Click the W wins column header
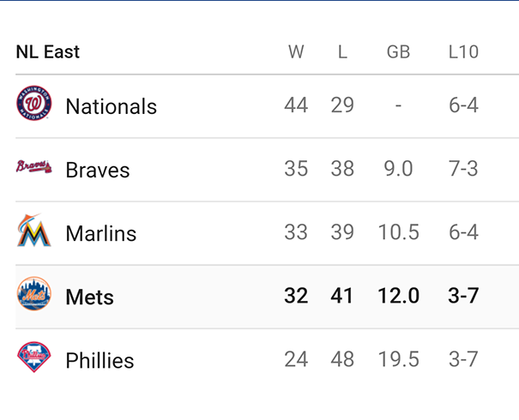The height and width of the screenshot is (420, 519). (296, 52)
